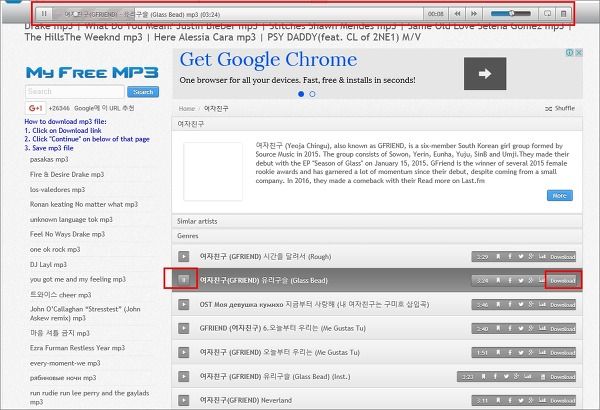Bookmark the 2:40 Me Gustas Tu track
This screenshot has width=600, height=410.
[x=498, y=328]
